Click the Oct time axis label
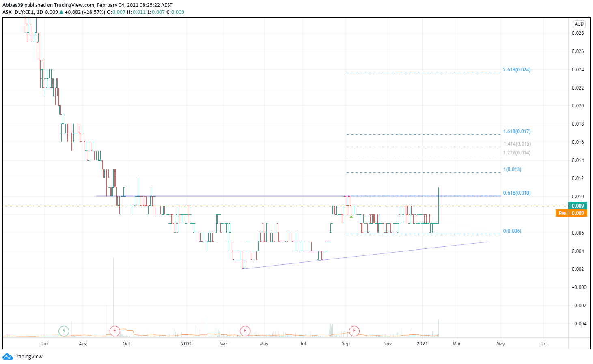 click(x=127, y=344)
